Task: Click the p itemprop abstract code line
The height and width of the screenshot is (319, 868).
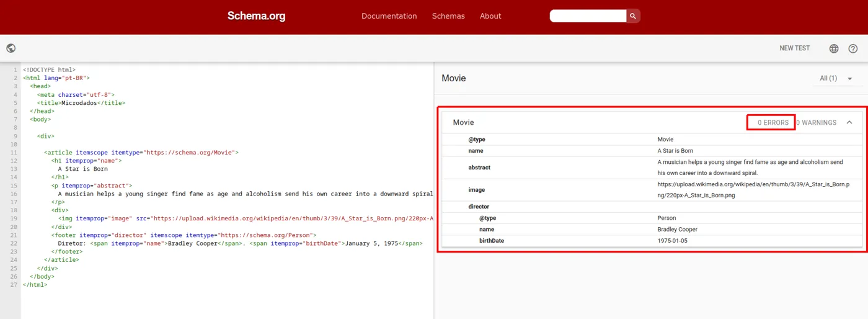Action: point(91,186)
